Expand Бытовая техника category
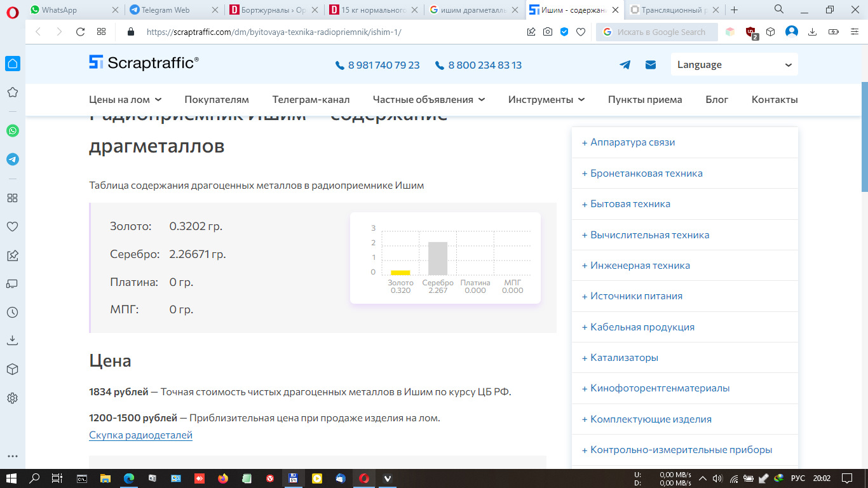 pos(684,204)
